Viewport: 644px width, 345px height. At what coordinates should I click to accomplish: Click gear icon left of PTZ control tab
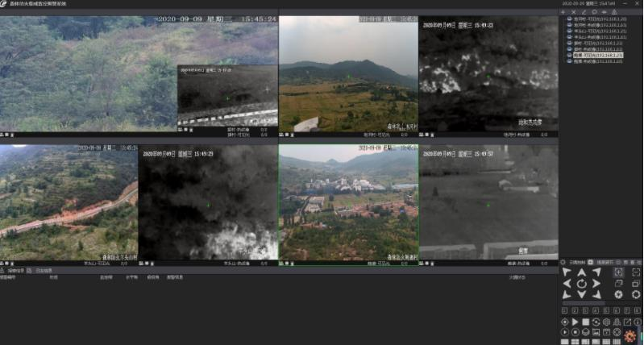click(563, 262)
